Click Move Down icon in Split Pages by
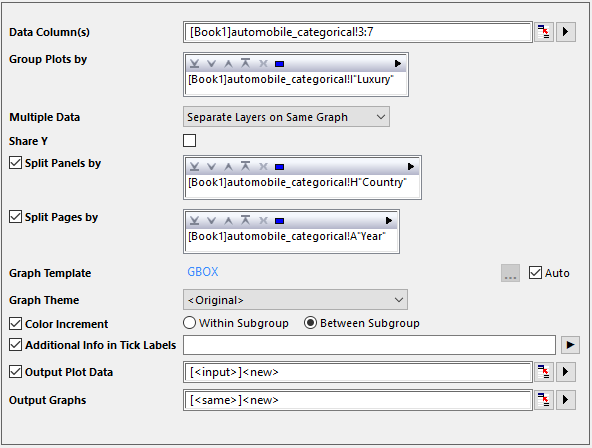The image size is (592, 448). point(211,220)
